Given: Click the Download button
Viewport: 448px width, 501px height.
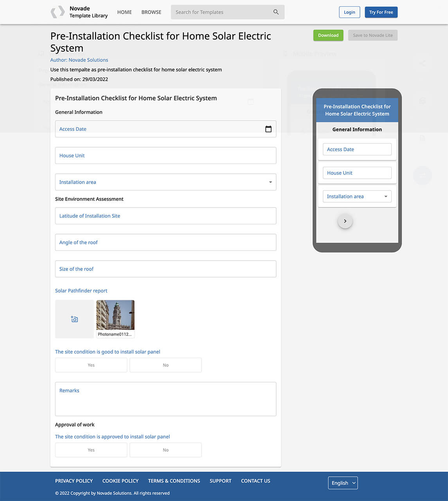Looking at the screenshot, I should tap(328, 35).
